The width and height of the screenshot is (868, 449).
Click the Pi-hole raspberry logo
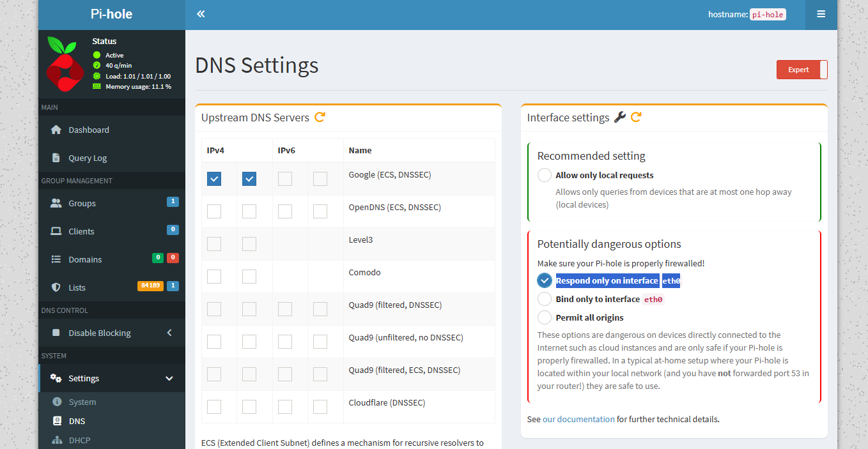pos(65,64)
